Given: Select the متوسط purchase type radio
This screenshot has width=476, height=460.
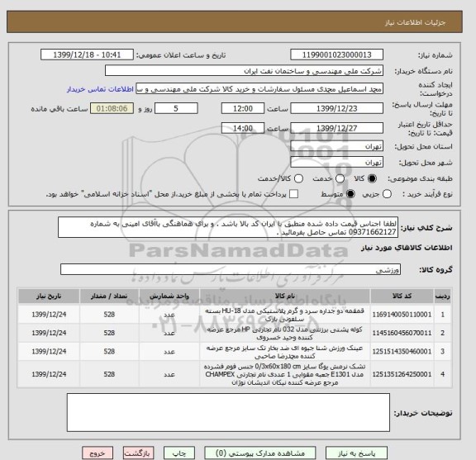Looking at the screenshot, I should (350, 194).
